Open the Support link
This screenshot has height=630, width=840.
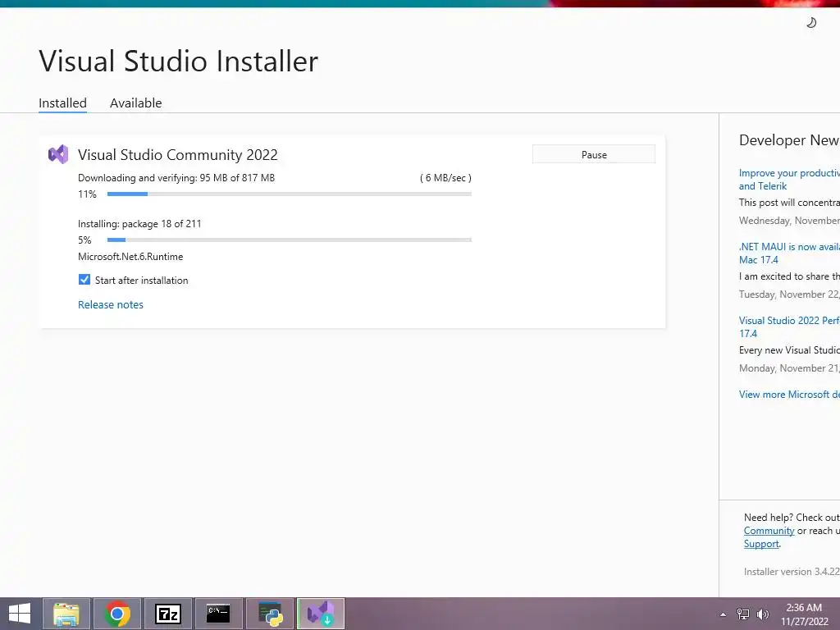click(761, 544)
